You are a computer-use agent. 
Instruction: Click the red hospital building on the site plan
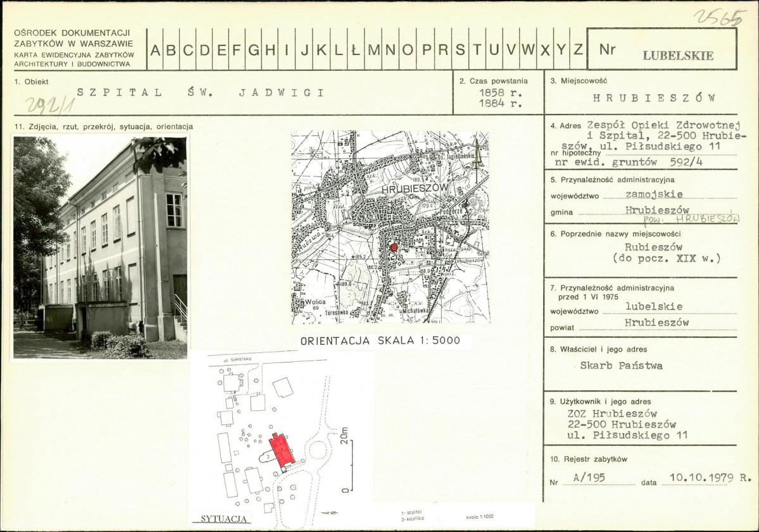tap(281, 451)
